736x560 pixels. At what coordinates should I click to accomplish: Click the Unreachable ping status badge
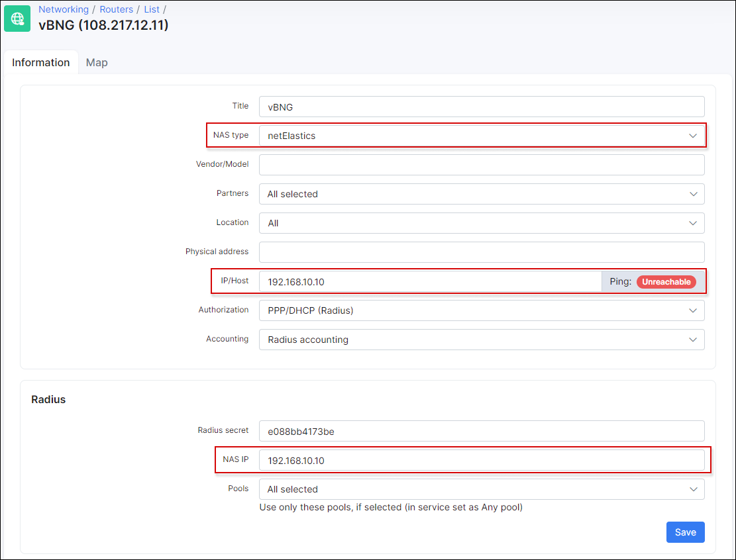tap(666, 282)
